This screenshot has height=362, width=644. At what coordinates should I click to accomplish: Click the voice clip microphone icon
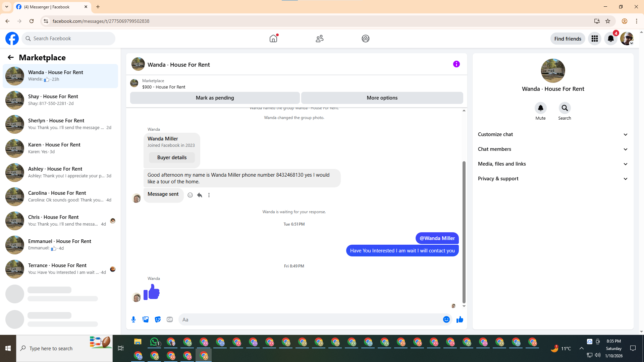coord(133,319)
